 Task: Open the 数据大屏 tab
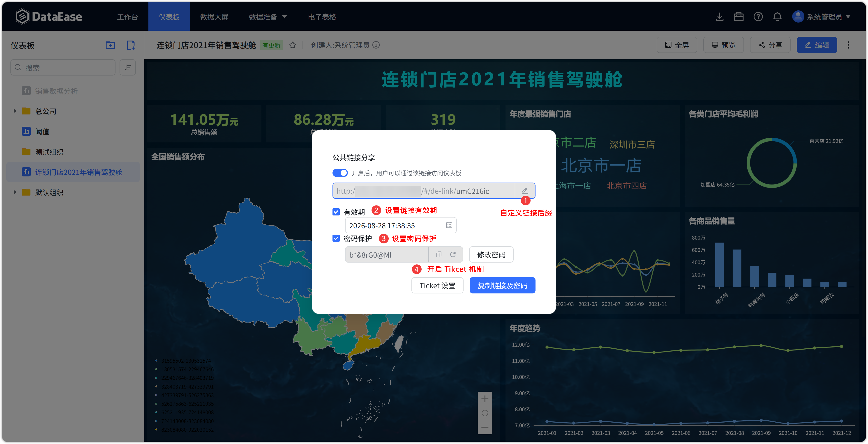(214, 17)
